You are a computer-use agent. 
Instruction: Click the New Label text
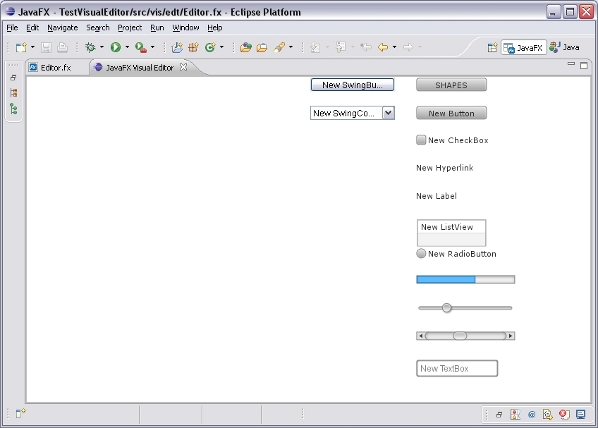436,196
